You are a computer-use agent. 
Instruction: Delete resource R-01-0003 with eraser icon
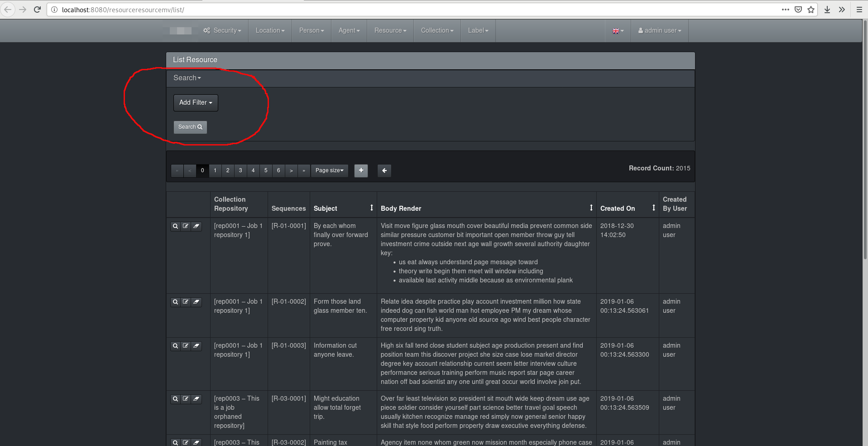(x=196, y=345)
